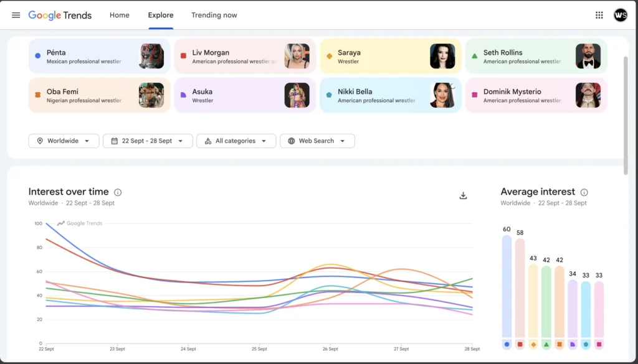Show info for Average interest
This screenshot has height=364, width=638.
click(x=584, y=192)
